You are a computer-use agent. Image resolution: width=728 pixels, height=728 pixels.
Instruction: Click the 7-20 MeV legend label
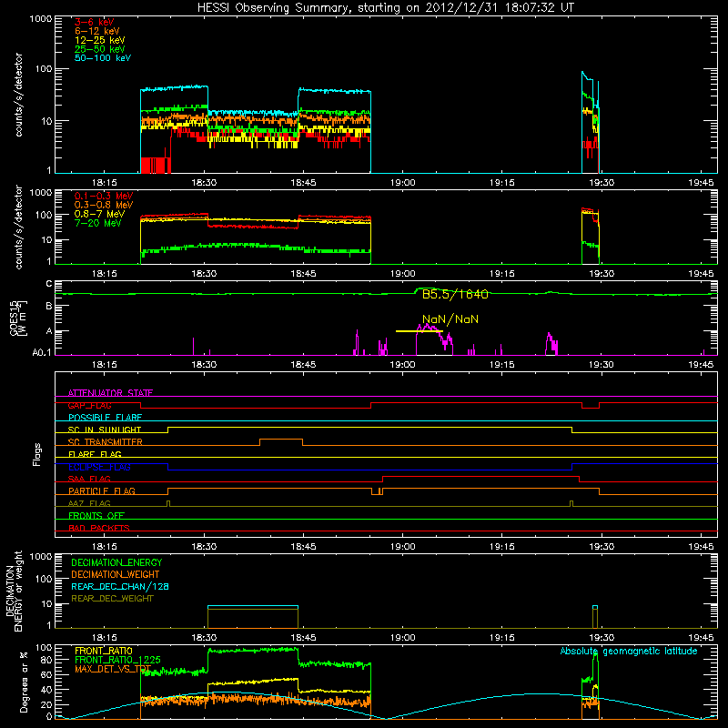[98, 223]
